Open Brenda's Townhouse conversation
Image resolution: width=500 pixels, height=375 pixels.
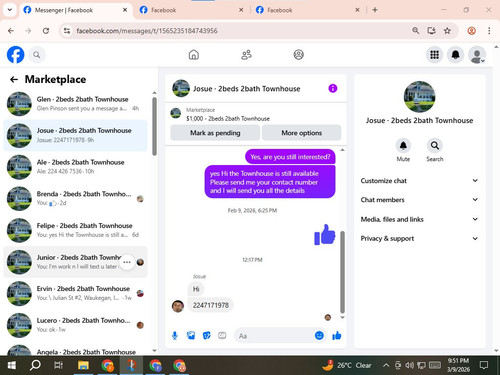coord(75,198)
